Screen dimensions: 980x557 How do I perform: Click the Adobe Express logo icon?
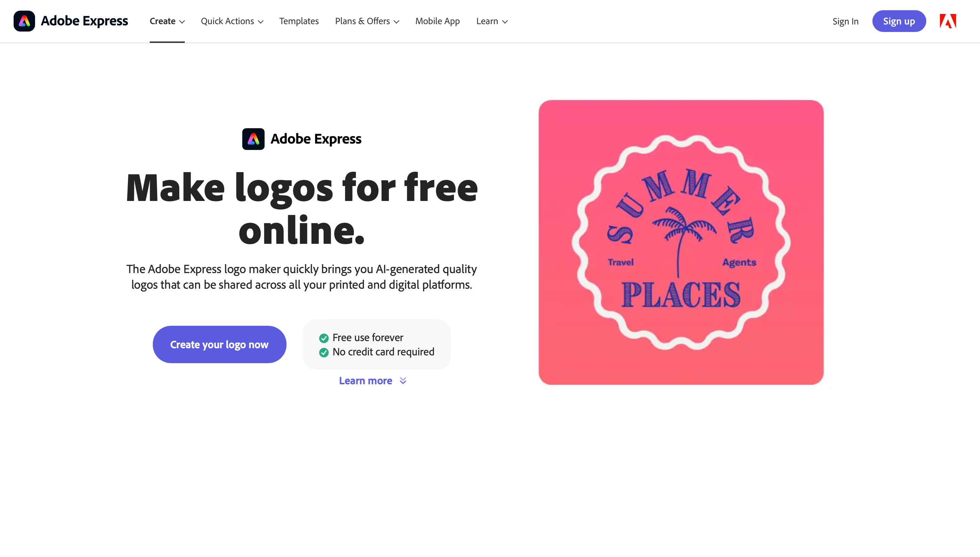[x=24, y=21]
